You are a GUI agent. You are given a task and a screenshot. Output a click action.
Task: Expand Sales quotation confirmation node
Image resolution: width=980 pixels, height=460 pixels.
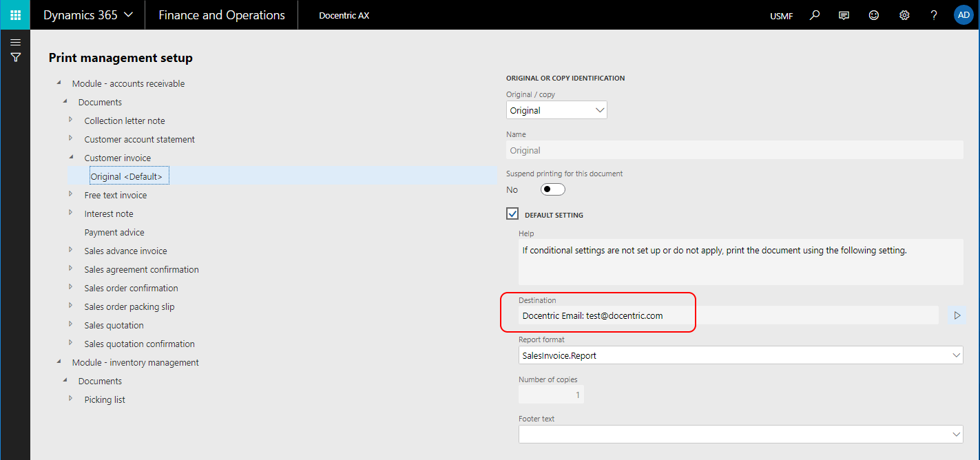pyautogui.click(x=70, y=343)
